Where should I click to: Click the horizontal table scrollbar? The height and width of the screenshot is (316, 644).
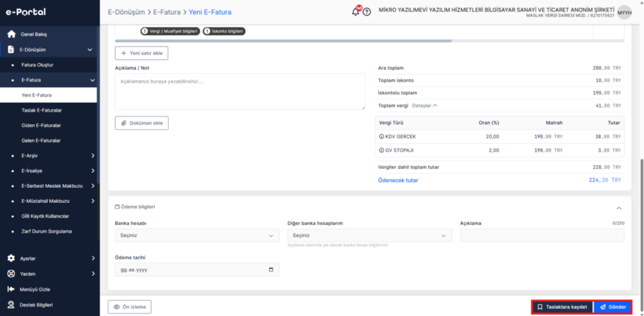(283, 41)
